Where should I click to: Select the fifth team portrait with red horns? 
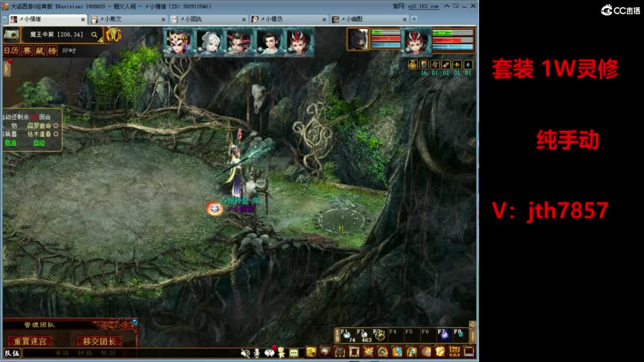coord(298,42)
